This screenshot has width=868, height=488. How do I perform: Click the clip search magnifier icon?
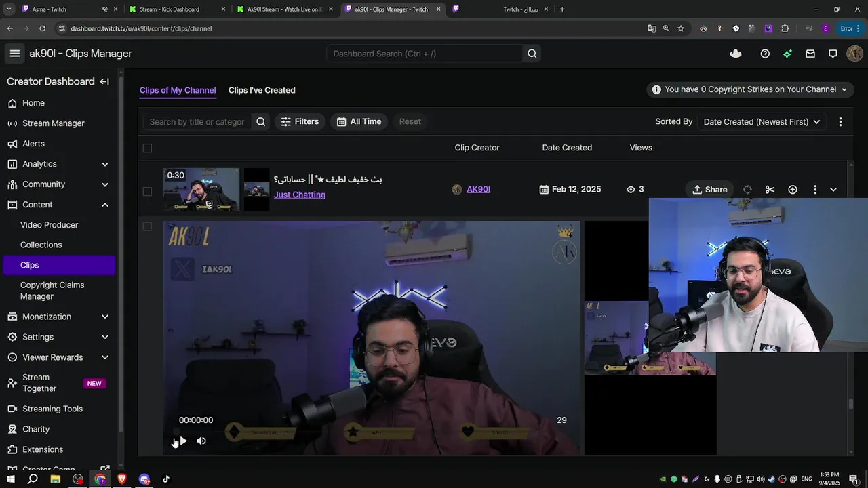coord(260,122)
